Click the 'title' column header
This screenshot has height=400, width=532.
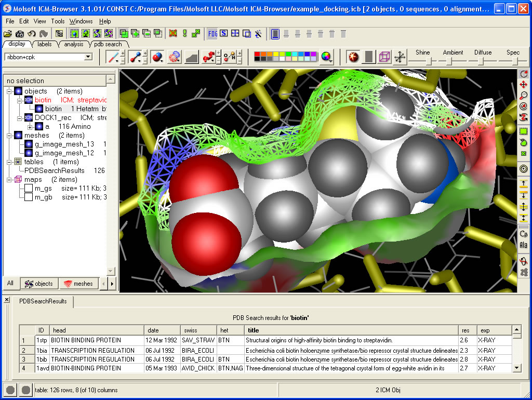point(253,330)
